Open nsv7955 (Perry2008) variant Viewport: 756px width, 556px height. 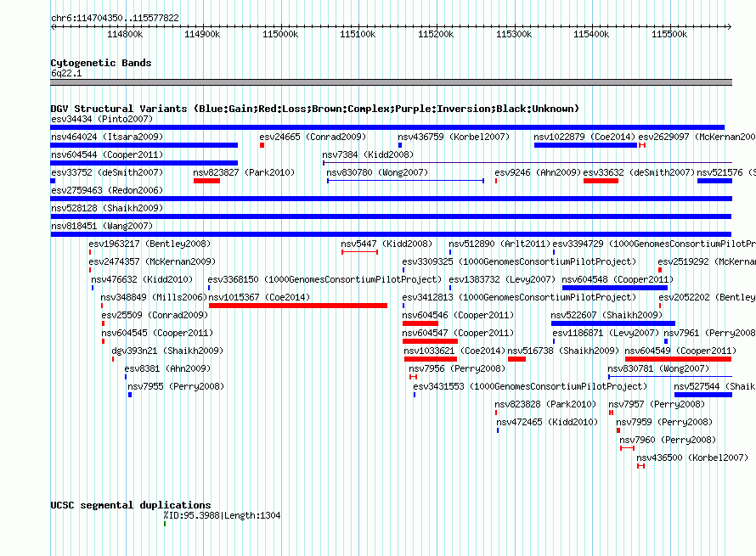(176, 386)
